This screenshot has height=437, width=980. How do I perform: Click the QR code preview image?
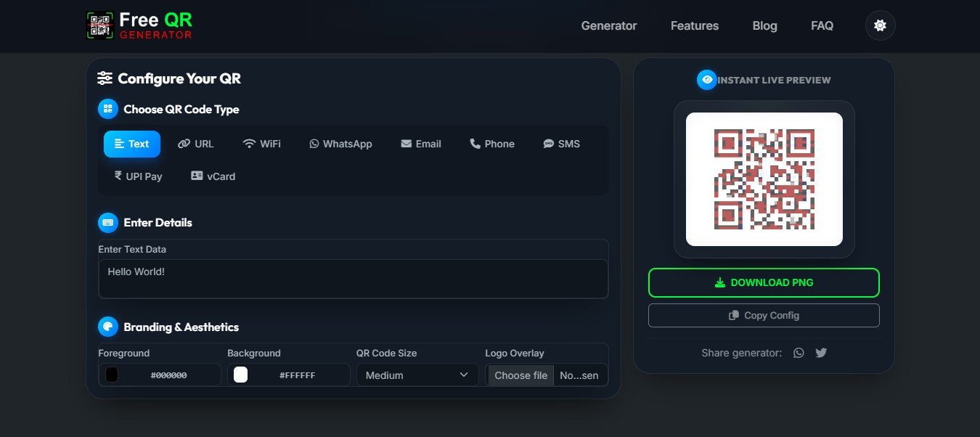pos(764,179)
